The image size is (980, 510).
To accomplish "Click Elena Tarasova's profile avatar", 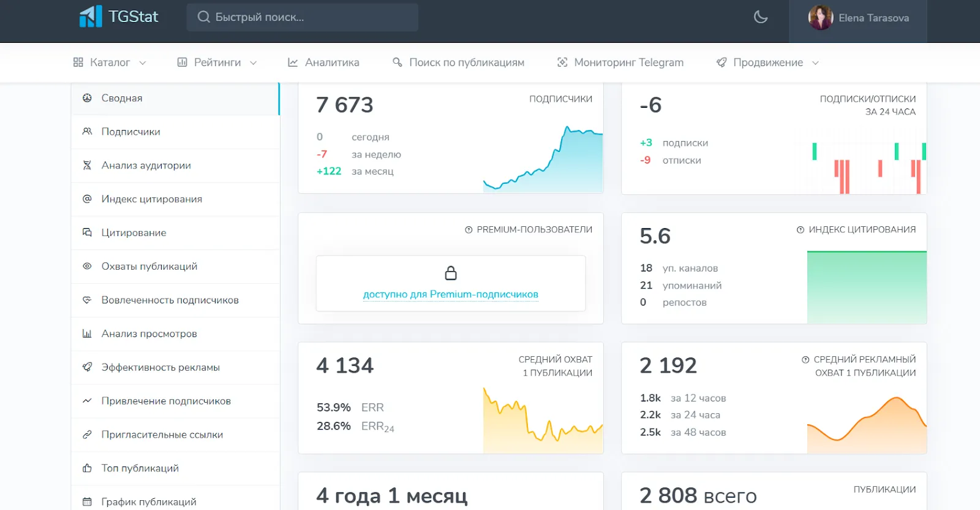I will point(821,18).
